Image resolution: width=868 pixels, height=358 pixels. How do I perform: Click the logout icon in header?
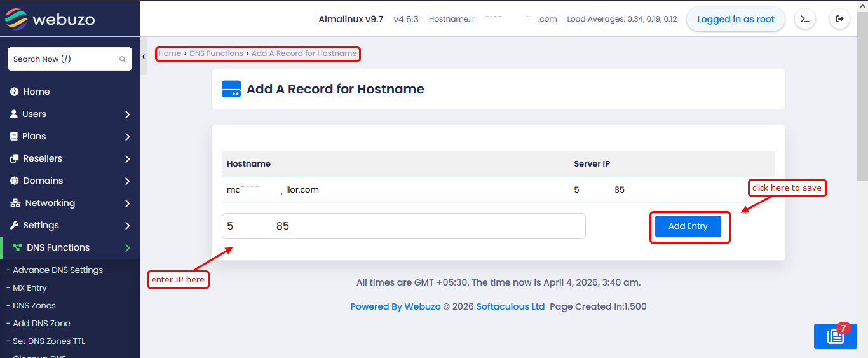839,19
